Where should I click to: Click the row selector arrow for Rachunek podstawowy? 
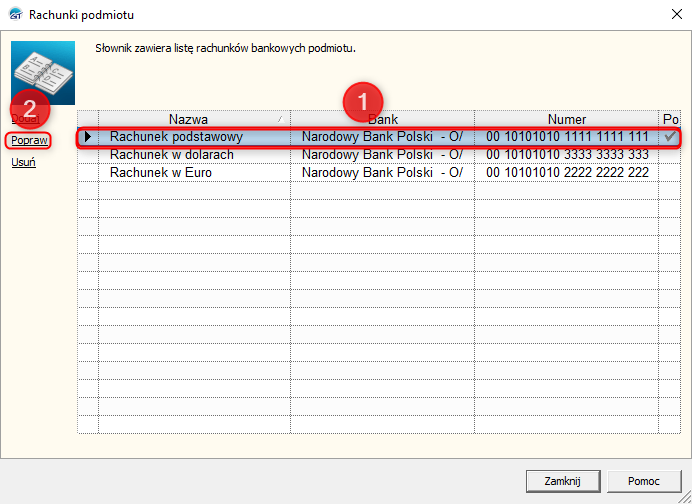88,137
